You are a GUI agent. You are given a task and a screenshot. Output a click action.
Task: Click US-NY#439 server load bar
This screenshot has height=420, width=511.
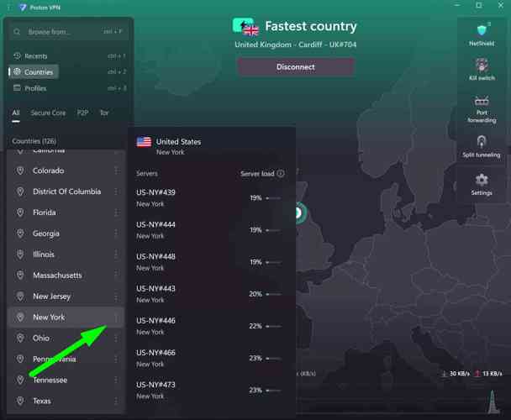coord(273,198)
